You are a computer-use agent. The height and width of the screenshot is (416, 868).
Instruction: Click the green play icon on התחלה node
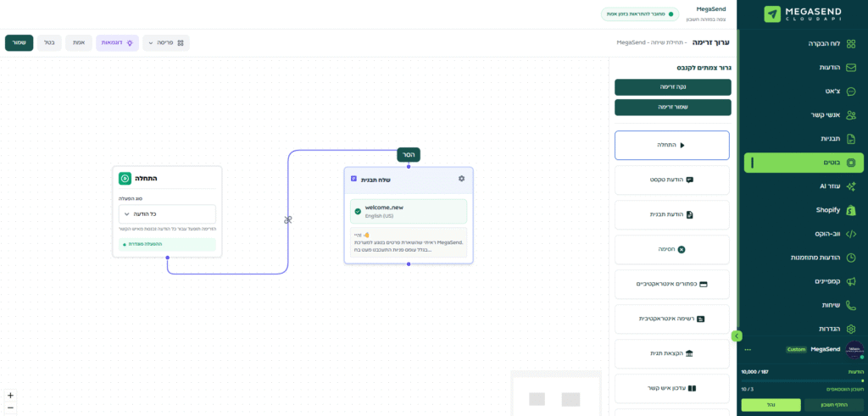pyautogui.click(x=125, y=178)
